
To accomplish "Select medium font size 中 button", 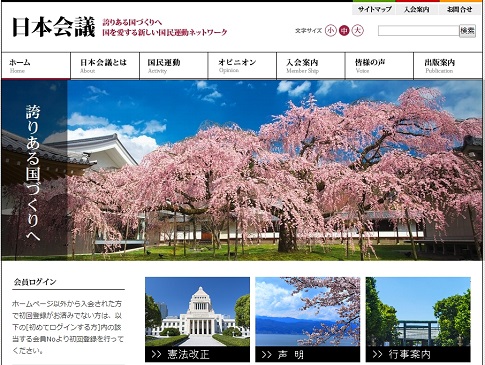I will click(x=344, y=31).
